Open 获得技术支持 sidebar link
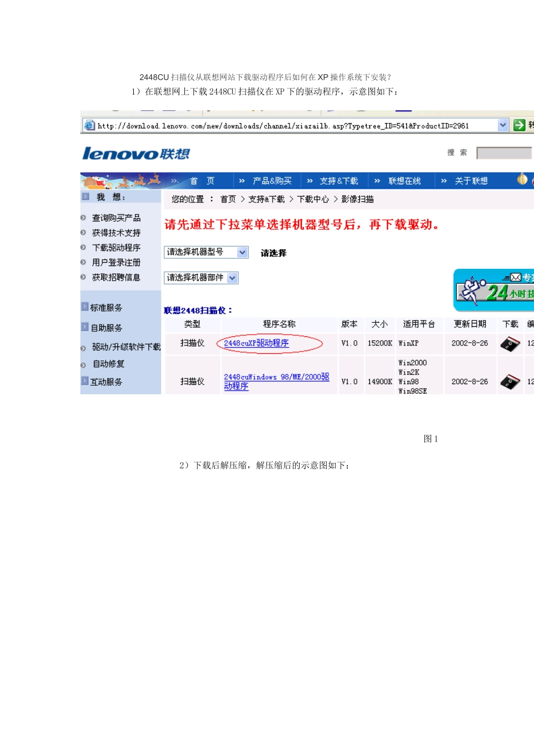 116,233
